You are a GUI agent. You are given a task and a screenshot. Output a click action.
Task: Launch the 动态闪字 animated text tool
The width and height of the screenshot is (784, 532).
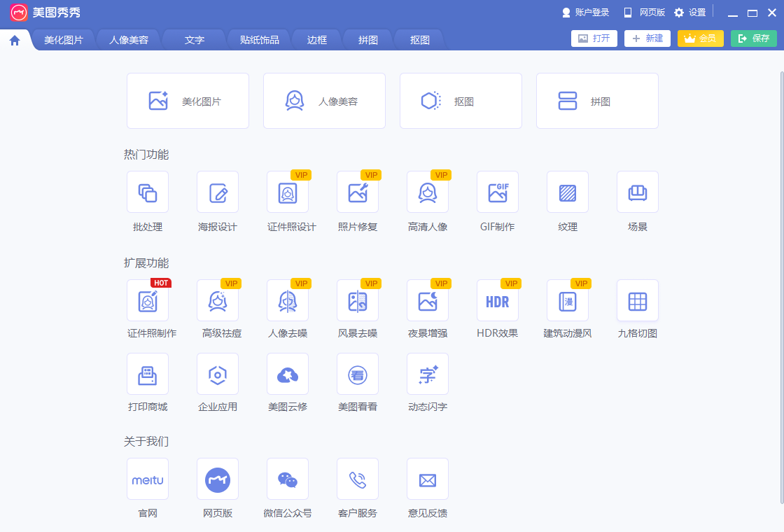pyautogui.click(x=428, y=374)
